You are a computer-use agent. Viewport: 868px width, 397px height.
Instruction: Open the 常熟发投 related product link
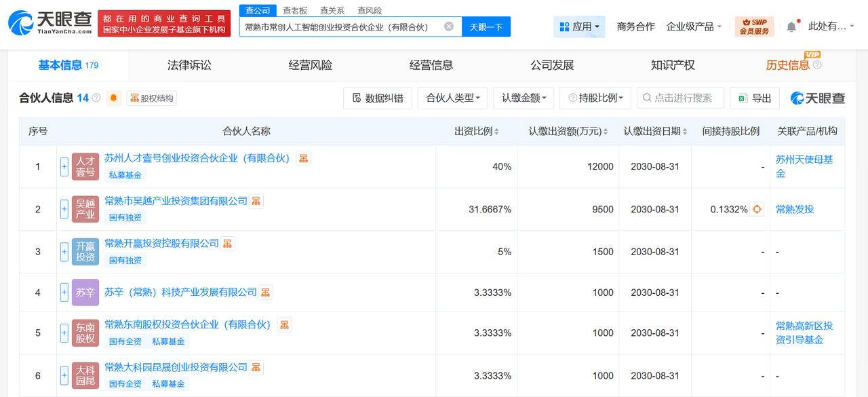(x=795, y=209)
